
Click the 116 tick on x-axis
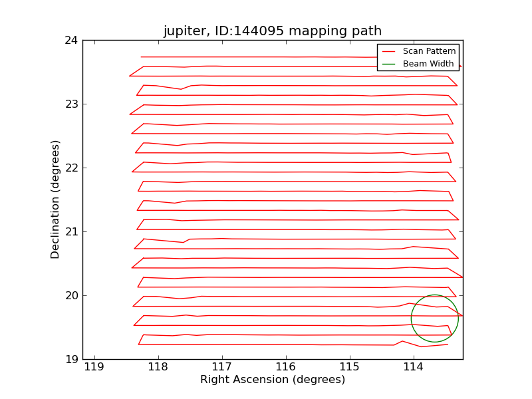286,367
